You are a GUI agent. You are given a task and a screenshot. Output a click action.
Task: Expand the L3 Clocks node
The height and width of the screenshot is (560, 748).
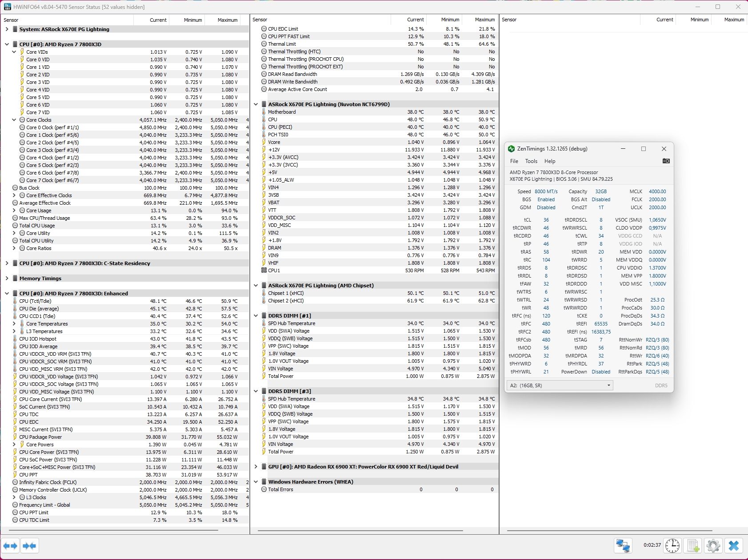[x=14, y=497]
